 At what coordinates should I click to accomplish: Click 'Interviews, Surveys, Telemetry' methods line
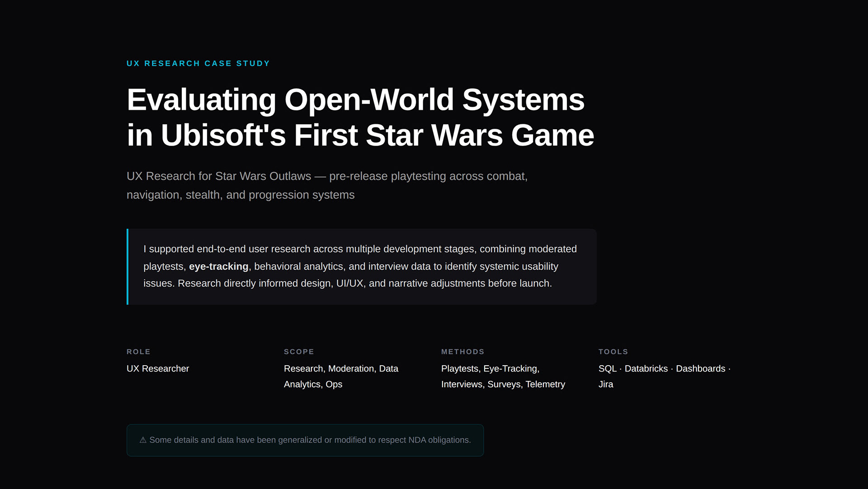point(503,385)
